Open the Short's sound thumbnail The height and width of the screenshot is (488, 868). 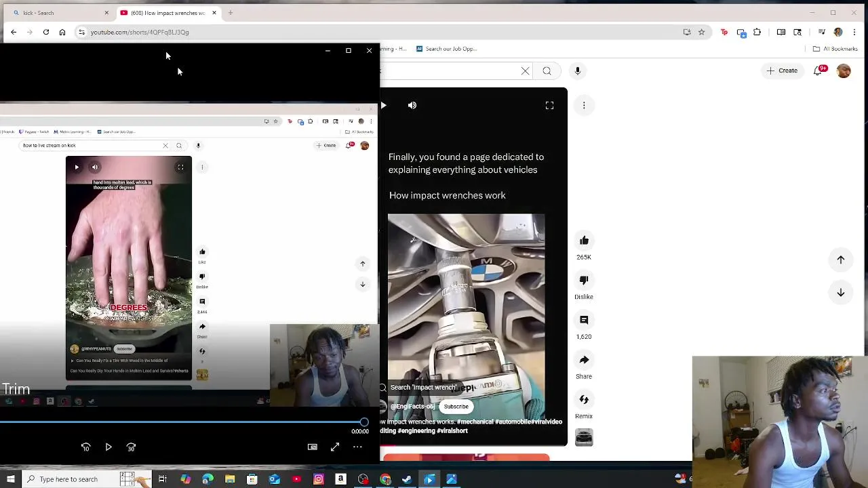pyautogui.click(x=584, y=437)
